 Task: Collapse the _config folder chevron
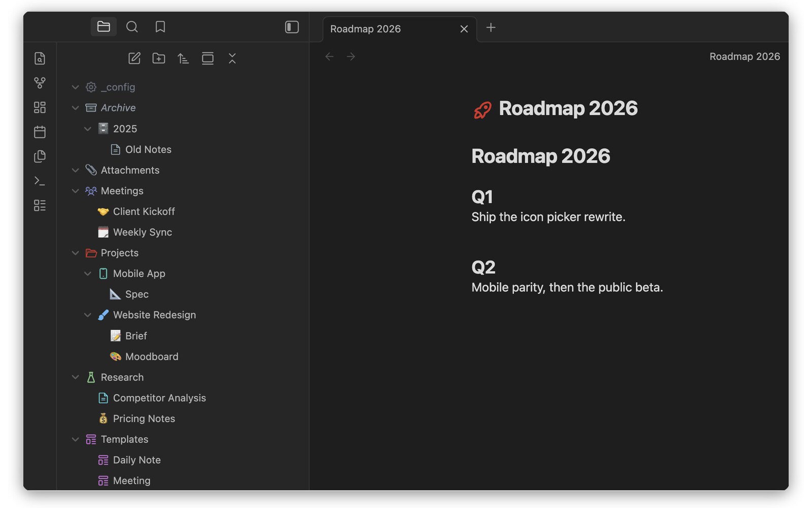click(75, 87)
